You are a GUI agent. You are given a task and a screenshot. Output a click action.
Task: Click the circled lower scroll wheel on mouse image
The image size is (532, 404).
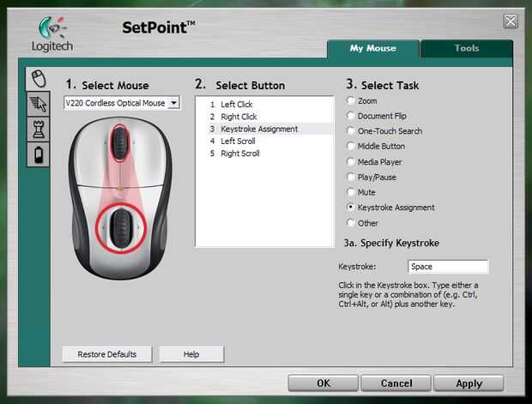pos(120,229)
